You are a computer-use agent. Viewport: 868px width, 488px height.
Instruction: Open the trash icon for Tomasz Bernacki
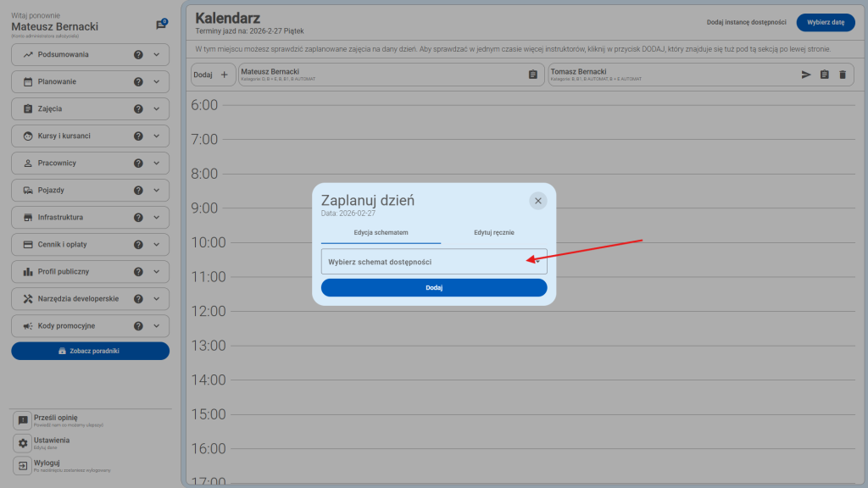pyautogui.click(x=843, y=75)
